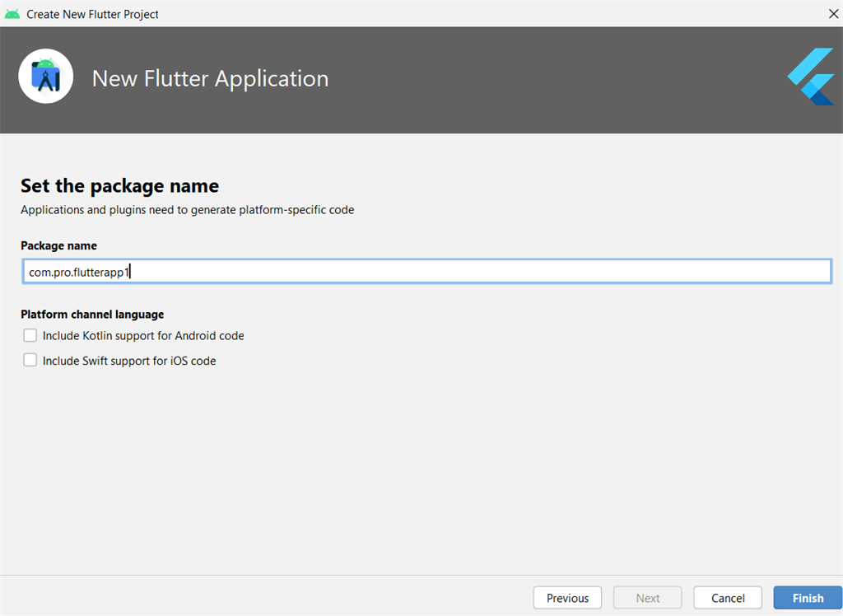Click the Android Studio logo in header
Image resolution: width=843 pixels, height=616 pixels.
(x=46, y=77)
